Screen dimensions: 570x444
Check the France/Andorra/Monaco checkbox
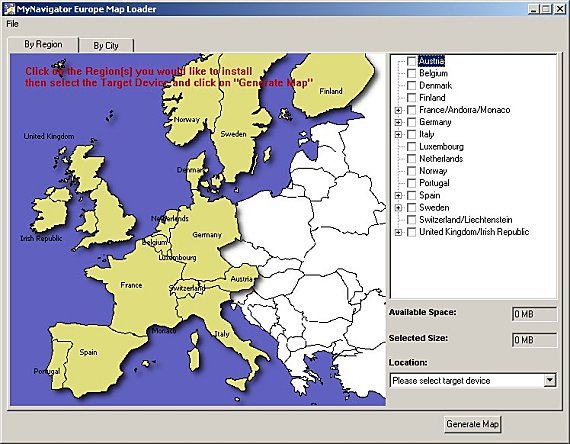pyautogui.click(x=411, y=110)
